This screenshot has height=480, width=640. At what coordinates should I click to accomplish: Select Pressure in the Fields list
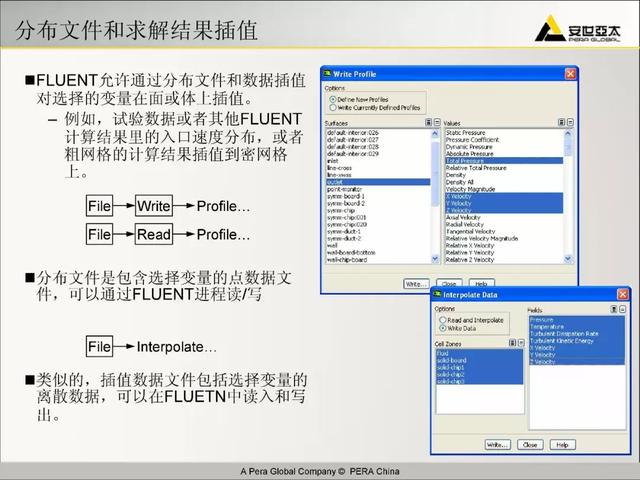tap(577, 320)
